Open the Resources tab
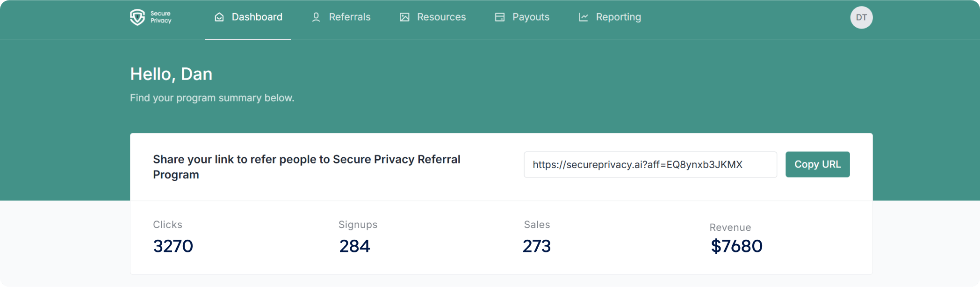Screen dimensions: 980x287 [x=441, y=17]
